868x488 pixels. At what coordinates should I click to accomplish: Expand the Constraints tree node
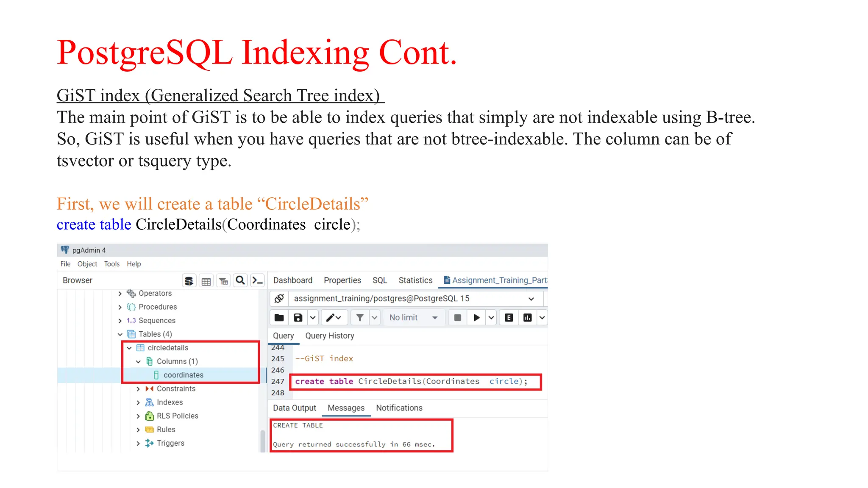(138, 388)
